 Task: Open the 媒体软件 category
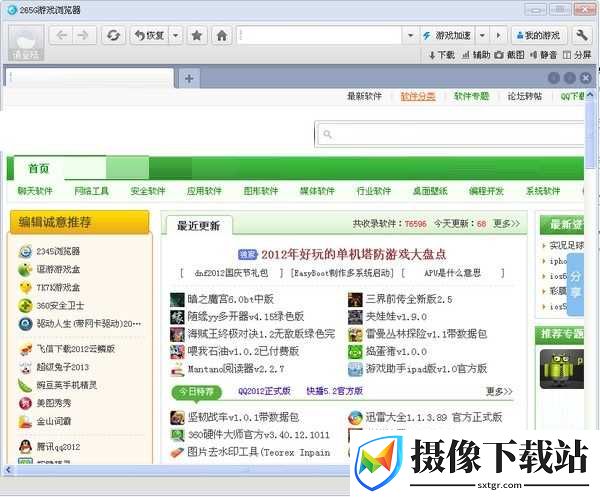tap(317, 191)
